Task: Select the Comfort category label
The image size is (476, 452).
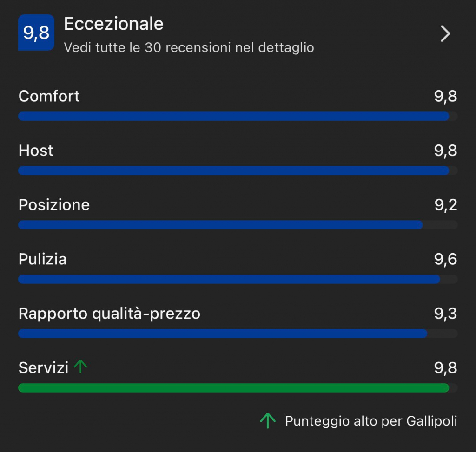Action: click(49, 96)
